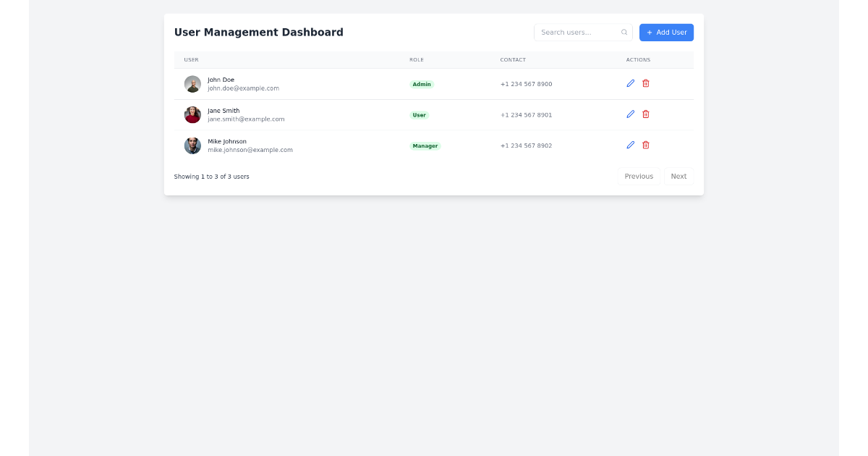This screenshot has width=868, height=456.
Task: Edit Mike Johnson with the pencil icon
Action: [631, 145]
